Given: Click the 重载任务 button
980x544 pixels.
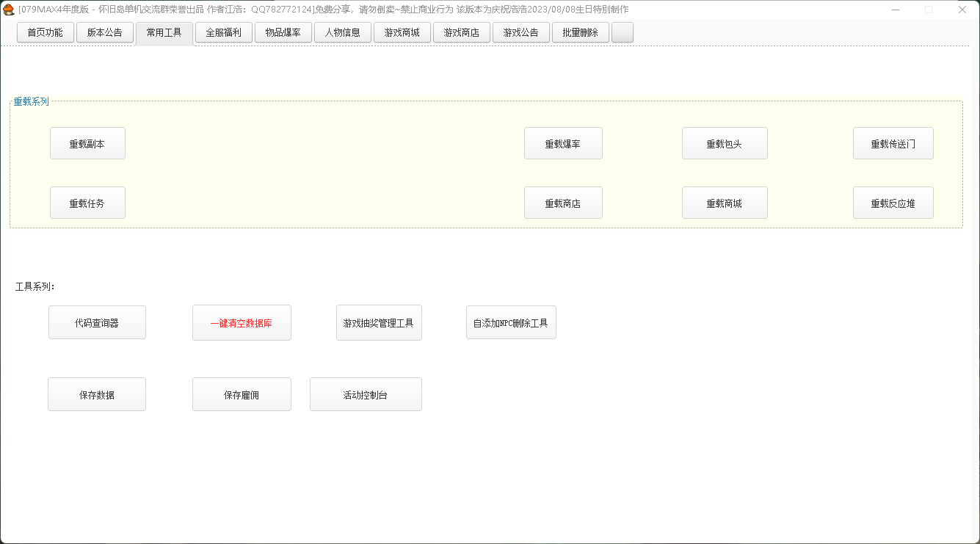Looking at the screenshot, I should tap(87, 203).
